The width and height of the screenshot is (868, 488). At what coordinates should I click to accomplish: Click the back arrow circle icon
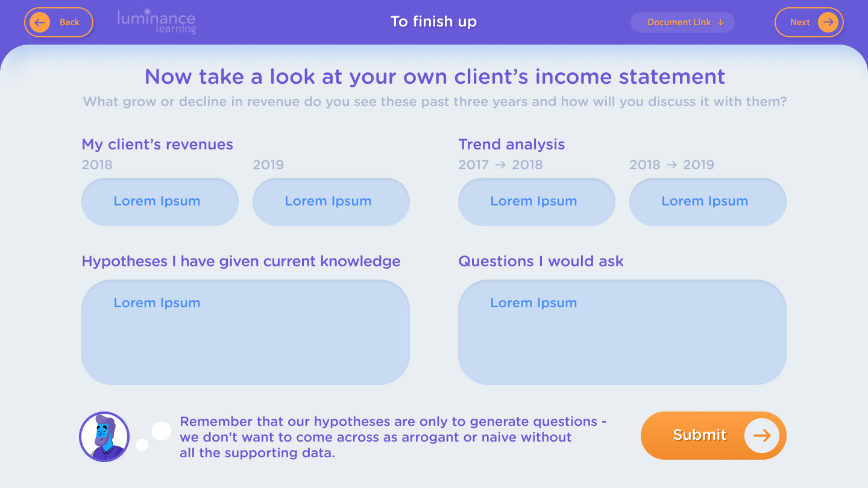pos(40,22)
